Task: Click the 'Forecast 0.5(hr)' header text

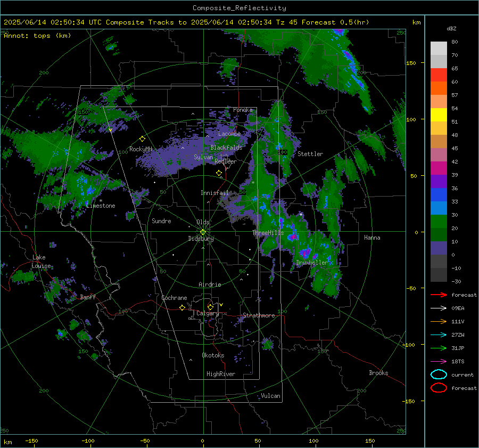Action: (x=335, y=22)
